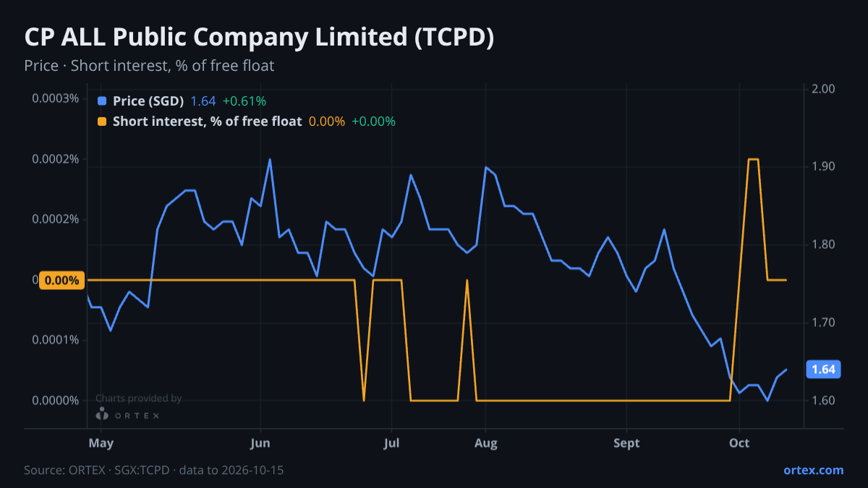Select the Oct x-axis label
868x488 pixels.
(x=739, y=443)
